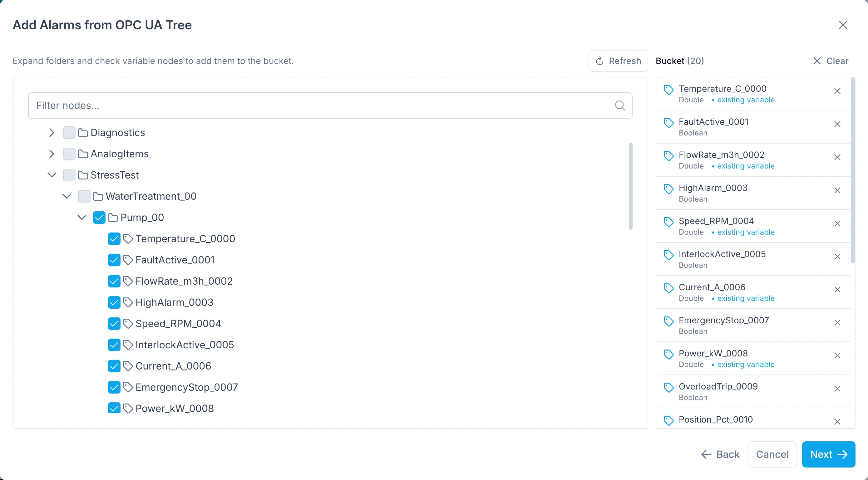The height and width of the screenshot is (480, 868).
Task: Click bucket entry text InterlockActive_0005
Action: coord(722,254)
